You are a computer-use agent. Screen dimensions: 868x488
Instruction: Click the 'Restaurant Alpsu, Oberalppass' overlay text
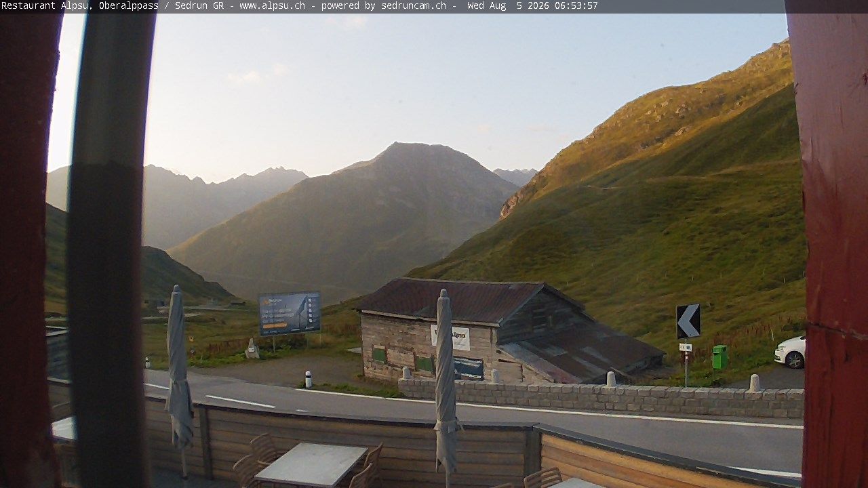tap(80, 6)
